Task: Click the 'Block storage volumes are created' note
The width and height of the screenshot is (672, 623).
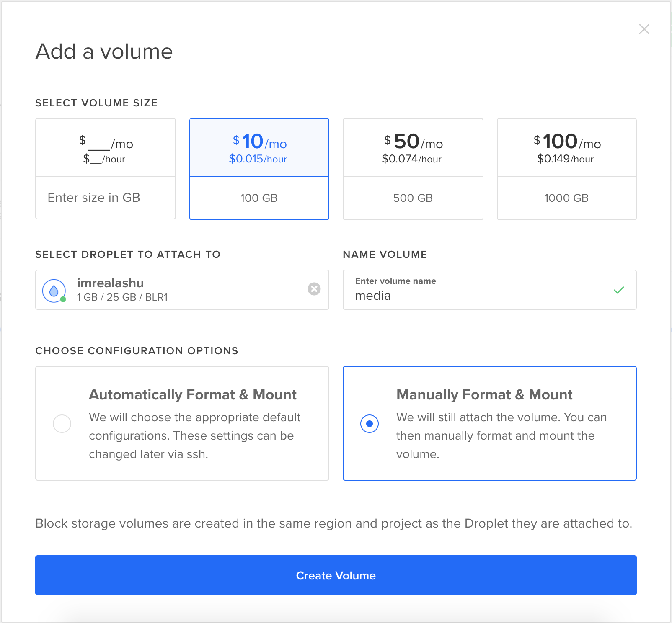Action: point(334,523)
